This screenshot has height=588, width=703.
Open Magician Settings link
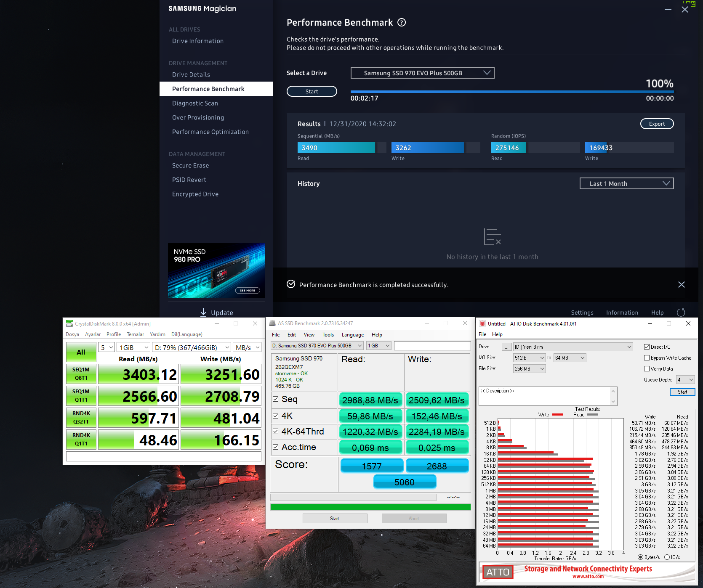click(x=582, y=313)
